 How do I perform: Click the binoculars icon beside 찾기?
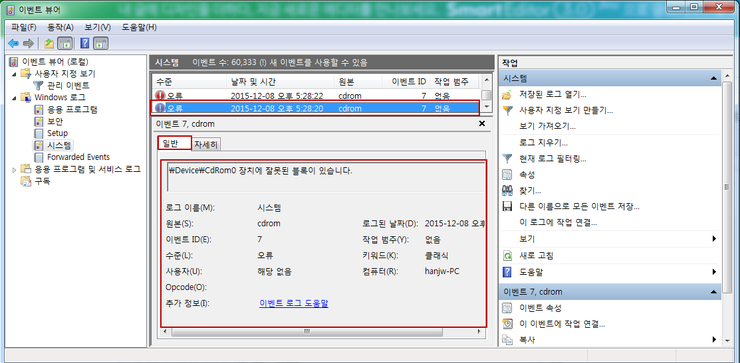(x=507, y=191)
